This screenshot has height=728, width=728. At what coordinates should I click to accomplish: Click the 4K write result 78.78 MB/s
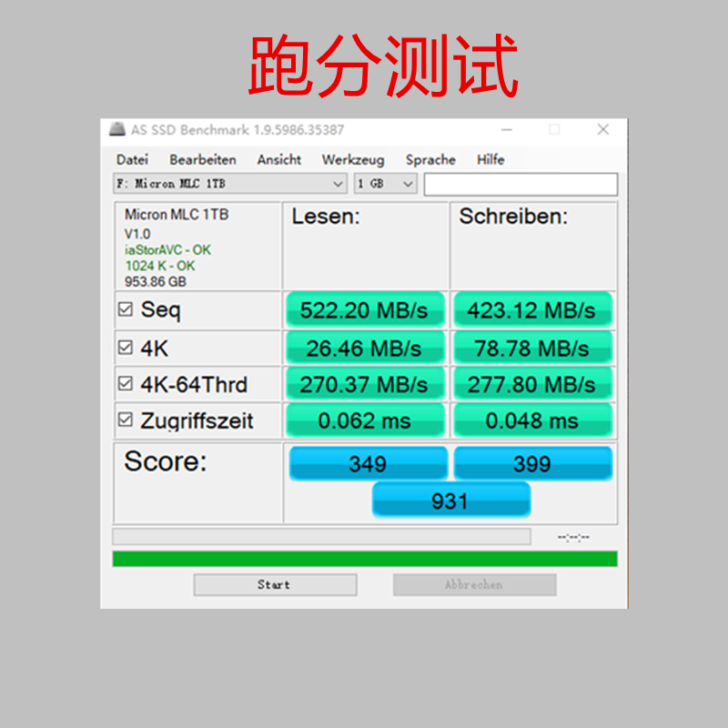point(532,348)
